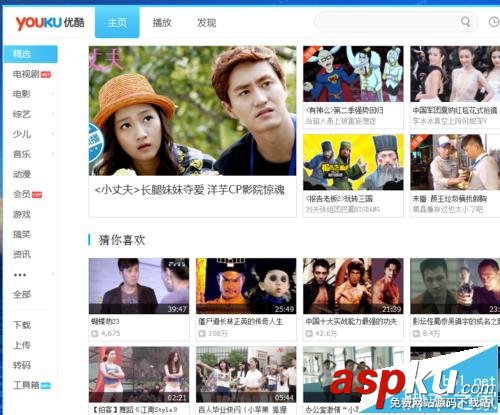This screenshot has height=415, width=500.
Task: Expand the 音乐 submenu arrow
Action: point(53,154)
